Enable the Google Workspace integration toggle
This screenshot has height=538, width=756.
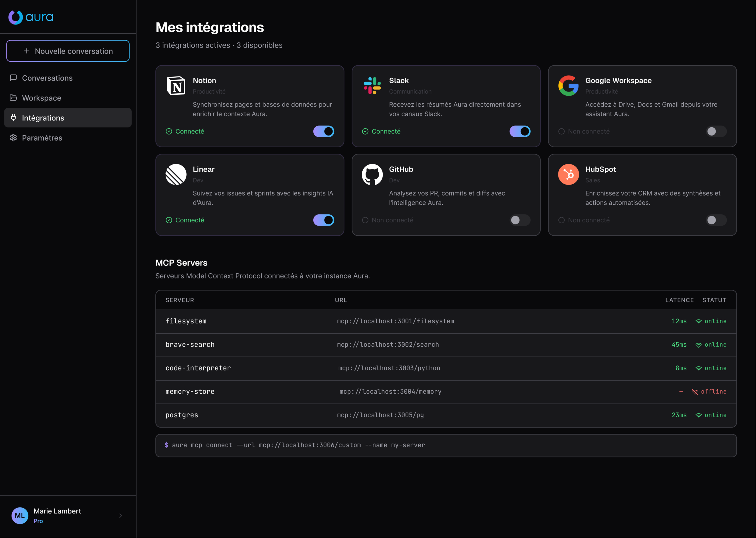pyautogui.click(x=716, y=131)
